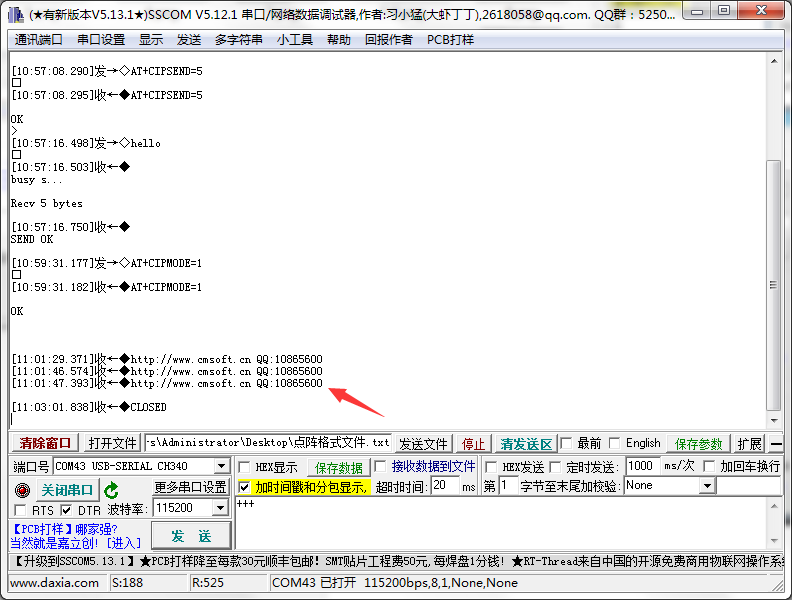
Task: Click the large 发送 send button
Action: [191, 535]
